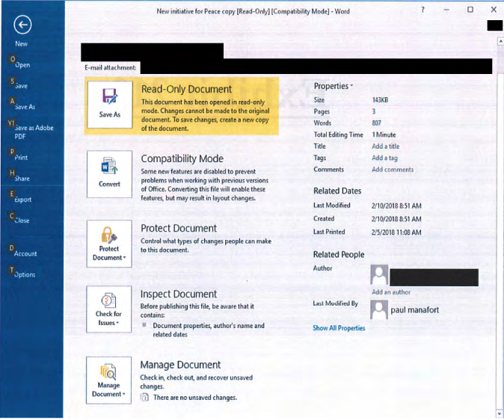Expand the Properties dropdown heading
Viewport: 504px width, 420px height.
point(334,86)
